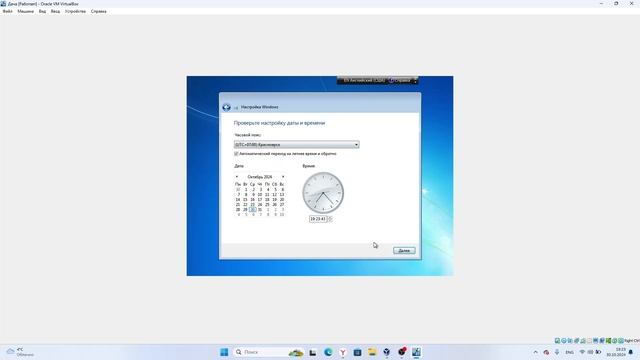Image resolution: width=640 pixels, height=360 pixels.
Task: Click the analog clock face
Action: tap(323, 193)
